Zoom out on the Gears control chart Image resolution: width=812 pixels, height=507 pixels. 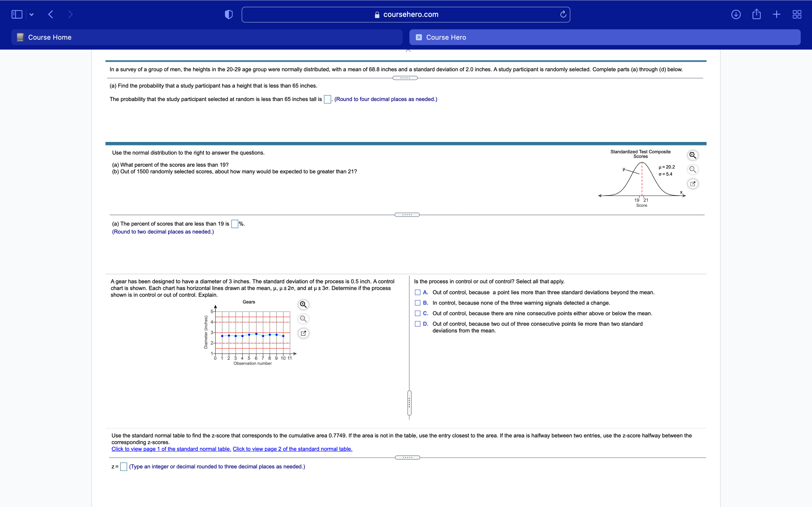pyautogui.click(x=303, y=319)
